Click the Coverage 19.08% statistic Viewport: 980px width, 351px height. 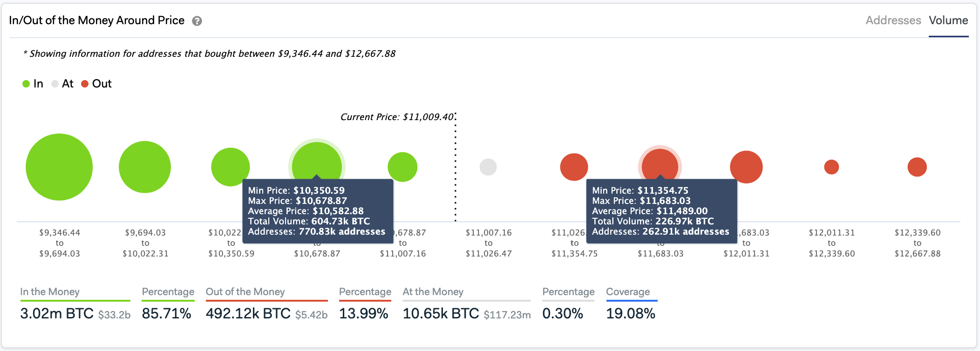pos(630,313)
